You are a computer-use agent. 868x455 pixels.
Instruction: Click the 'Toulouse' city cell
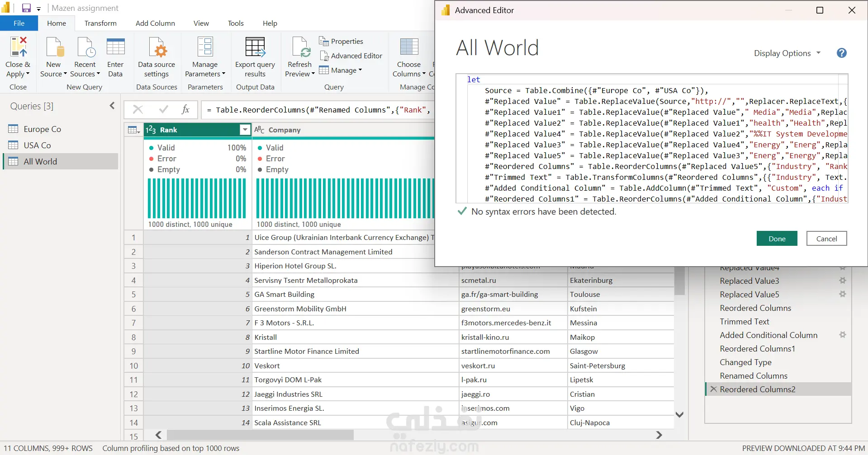pyautogui.click(x=621, y=294)
